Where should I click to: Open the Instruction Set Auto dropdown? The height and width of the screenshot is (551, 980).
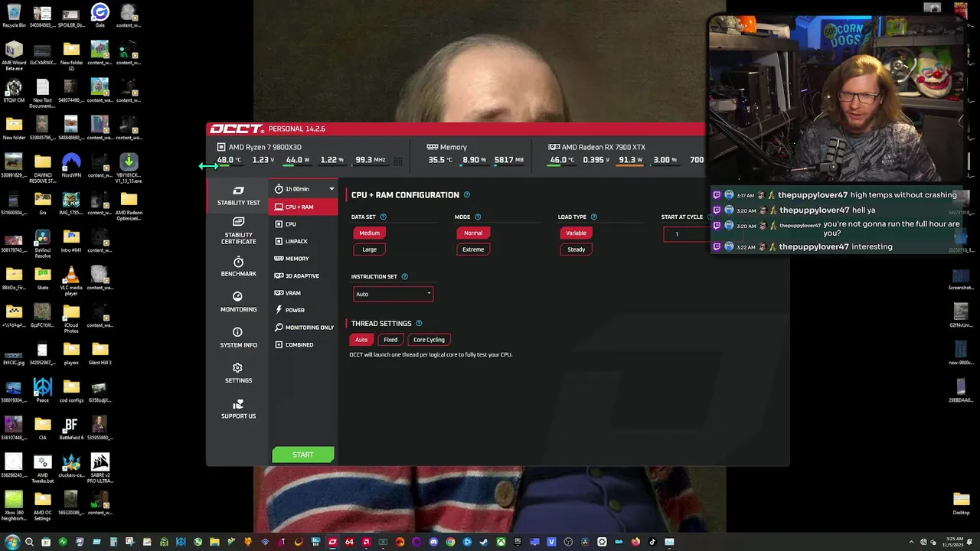coord(393,294)
